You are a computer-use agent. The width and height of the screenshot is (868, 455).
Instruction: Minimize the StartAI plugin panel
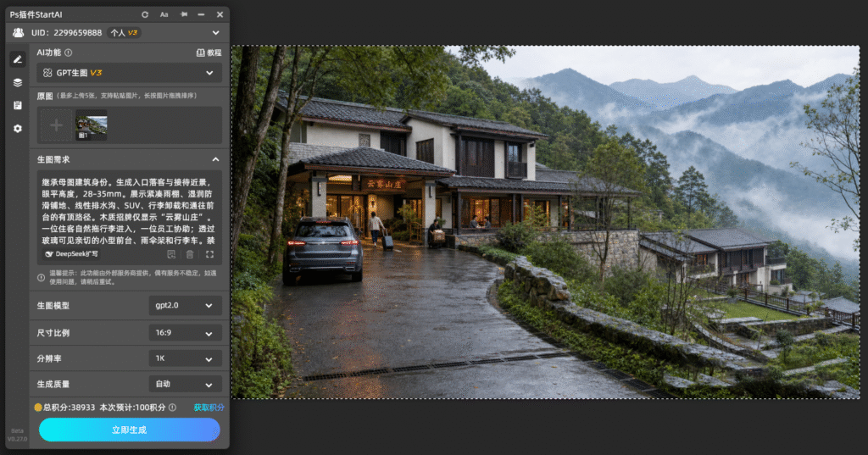(201, 15)
